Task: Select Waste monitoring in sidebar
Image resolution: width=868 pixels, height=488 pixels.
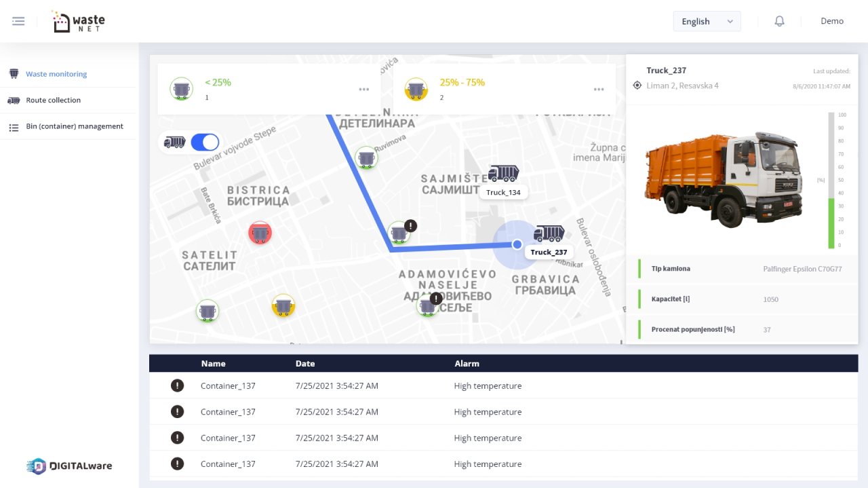Action: pos(56,74)
